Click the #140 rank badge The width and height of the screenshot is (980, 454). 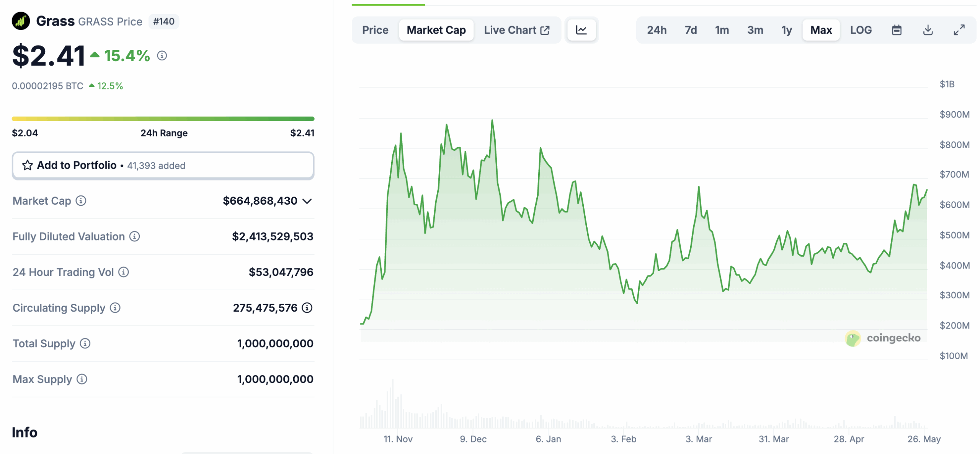click(164, 21)
